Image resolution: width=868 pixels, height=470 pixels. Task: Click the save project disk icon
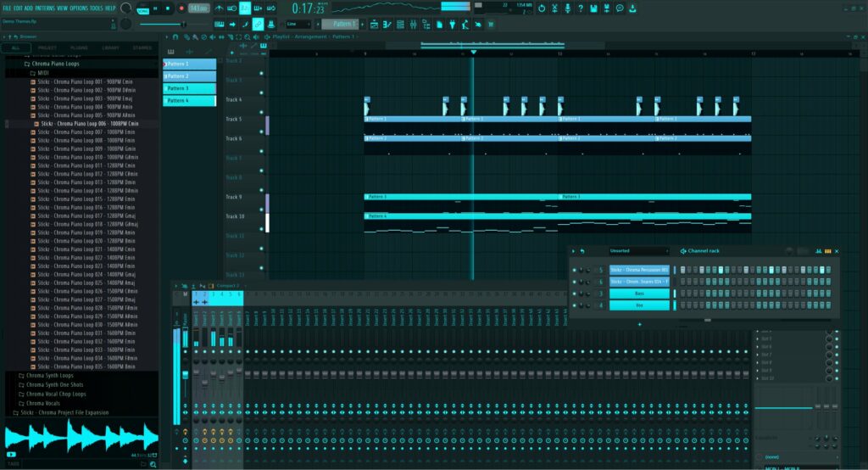pos(593,8)
